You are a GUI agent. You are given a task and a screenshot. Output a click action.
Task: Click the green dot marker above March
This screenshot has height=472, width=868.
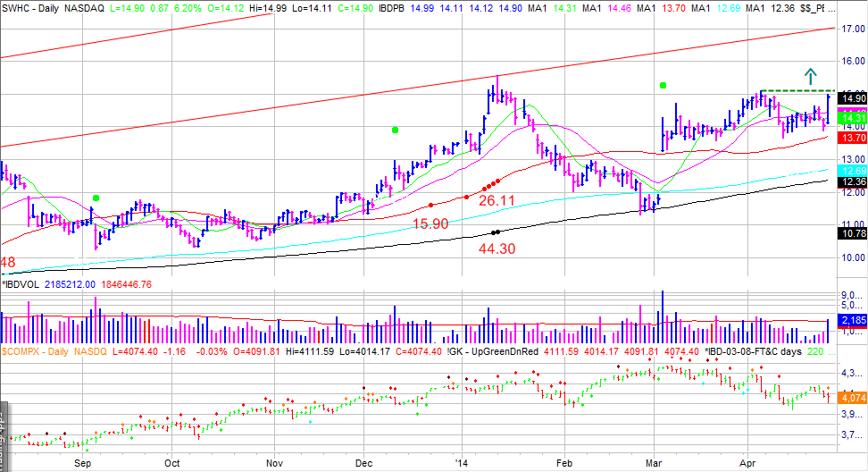[x=663, y=85]
